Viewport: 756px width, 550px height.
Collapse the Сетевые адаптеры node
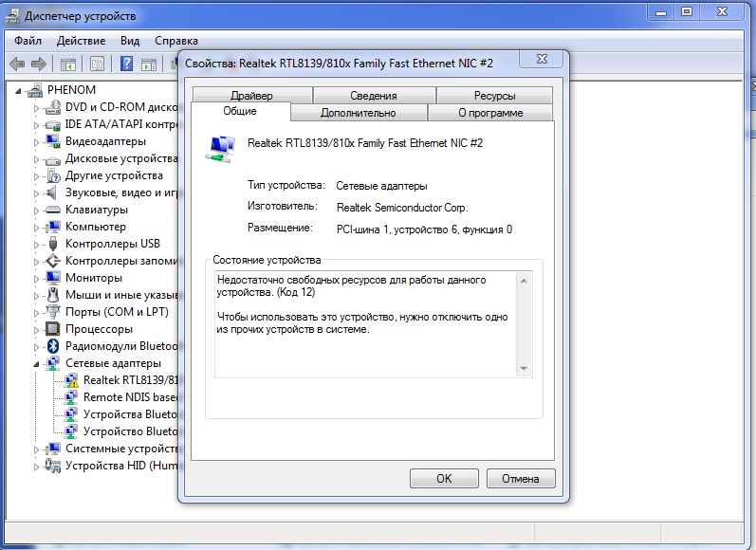(x=36, y=364)
